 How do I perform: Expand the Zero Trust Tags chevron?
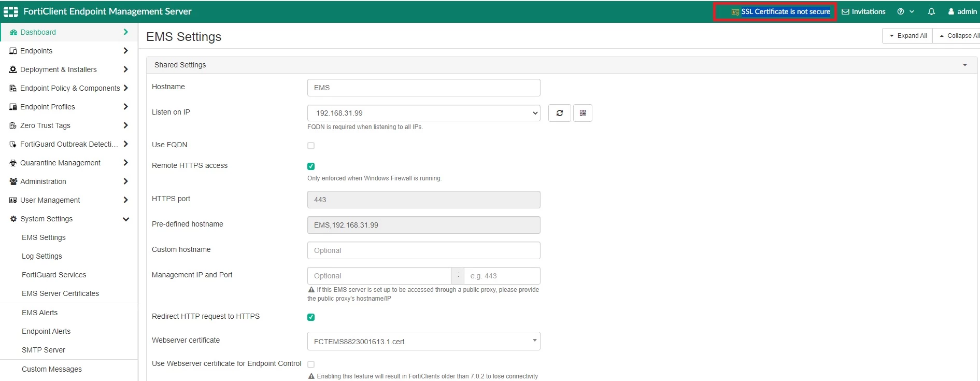(125, 125)
